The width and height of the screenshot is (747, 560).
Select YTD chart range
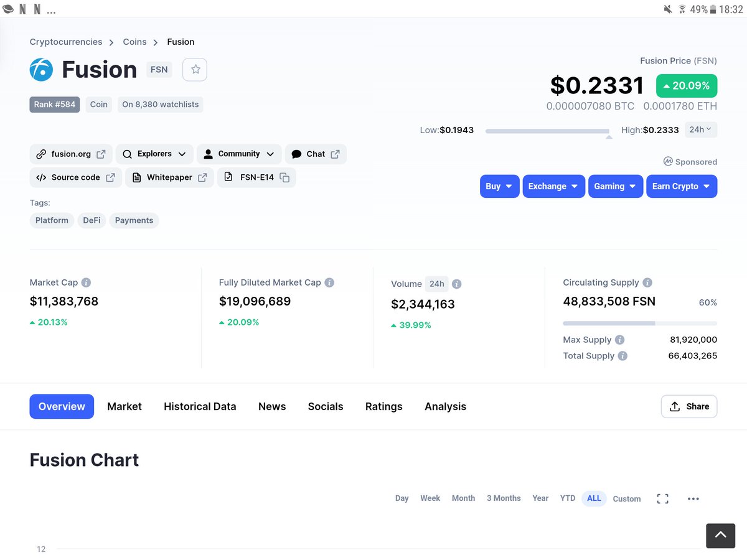click(x=568, y=498)
